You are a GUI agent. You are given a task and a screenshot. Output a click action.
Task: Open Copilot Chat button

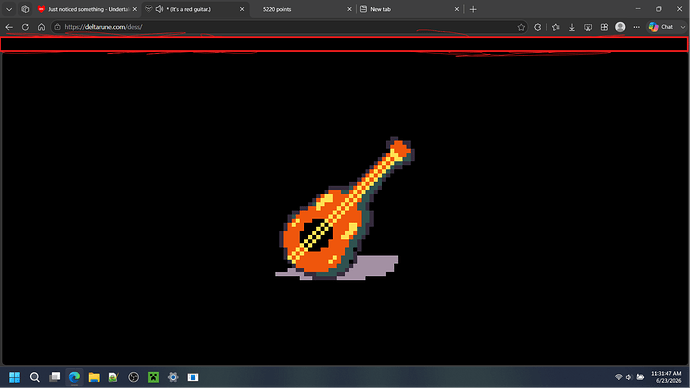[661, 27]
